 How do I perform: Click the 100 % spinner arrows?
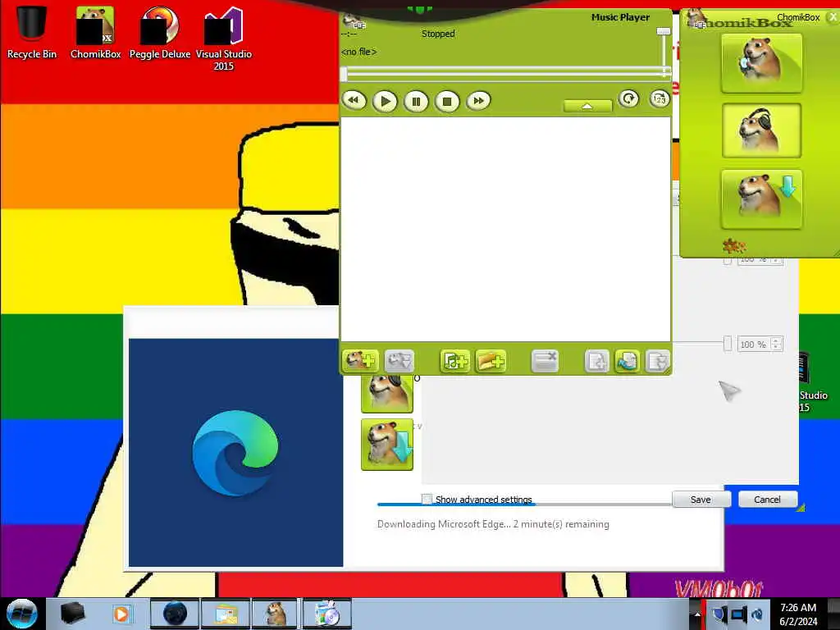pos(776,344)
